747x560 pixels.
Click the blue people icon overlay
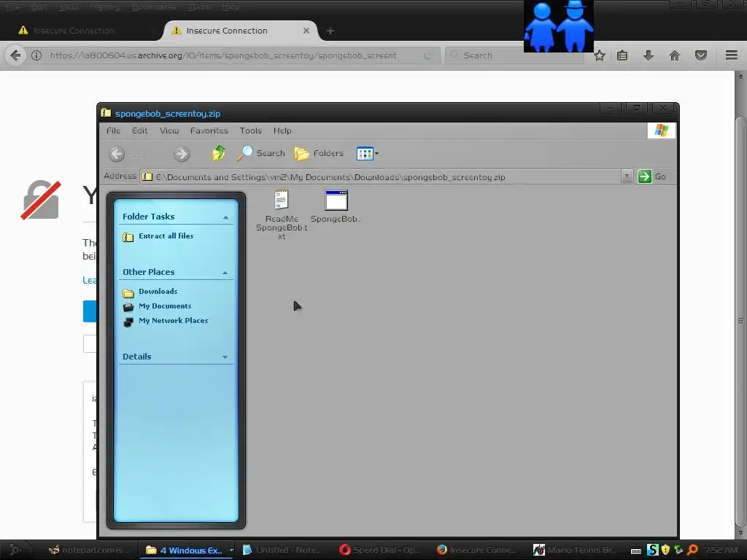558,26
